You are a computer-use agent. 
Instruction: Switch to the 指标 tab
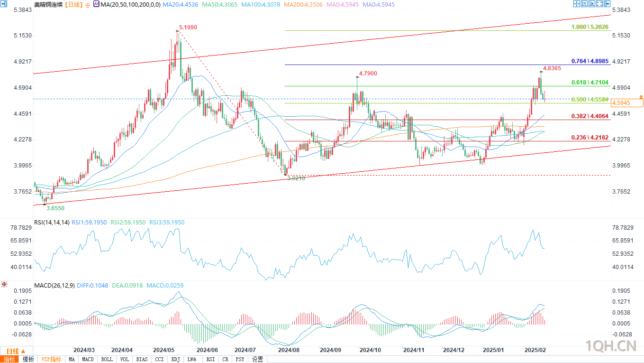9,359
